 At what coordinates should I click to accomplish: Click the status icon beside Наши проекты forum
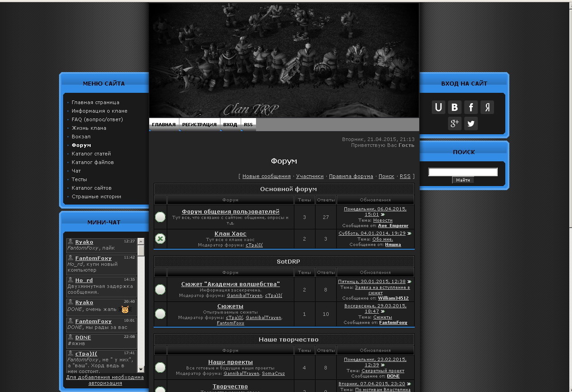point(160,368)
